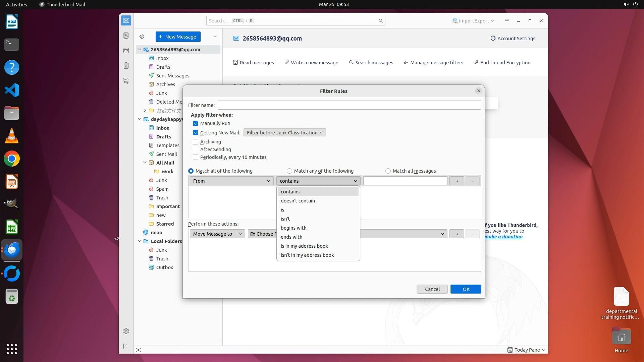Select 'is in my address book' option
644x362 pixels.
click(304, 246)
